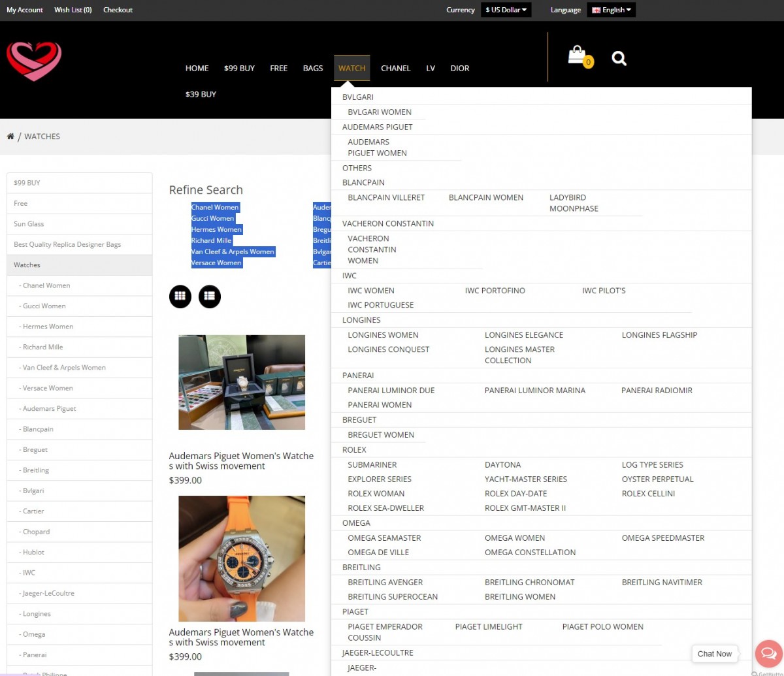
Task: Open the English language dropdown
Action: [x=612, y=10]
